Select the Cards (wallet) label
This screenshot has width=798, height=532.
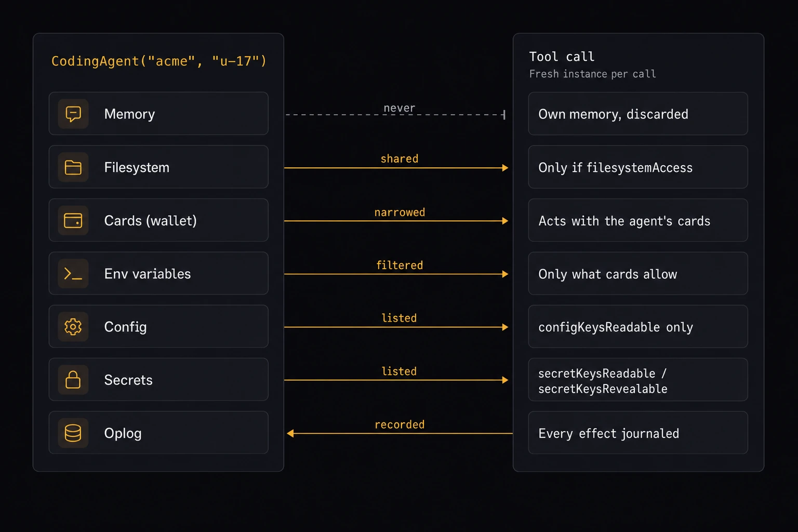point(151,221)
